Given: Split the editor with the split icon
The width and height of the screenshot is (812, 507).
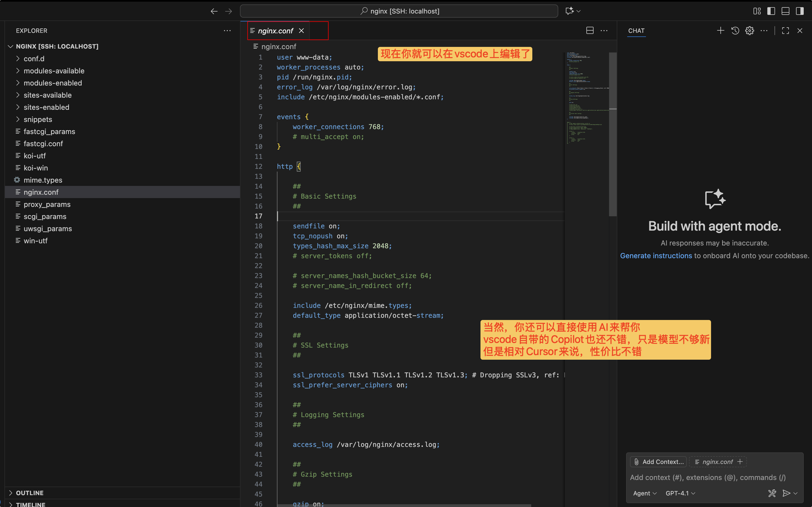Looking at the screenshot, I should (x=589, y=30).
